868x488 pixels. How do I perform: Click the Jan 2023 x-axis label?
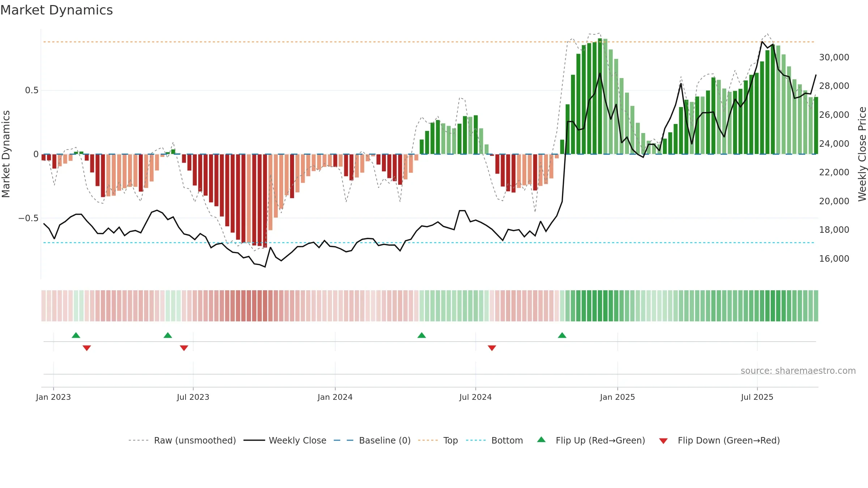coord(54,397)
